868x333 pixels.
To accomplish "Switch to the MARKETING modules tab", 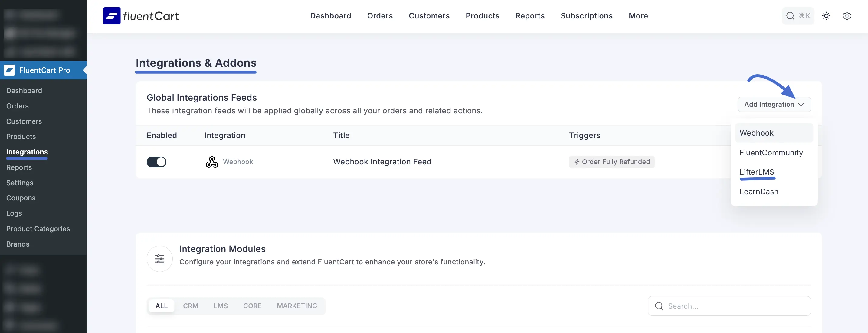I will (296, 306).
